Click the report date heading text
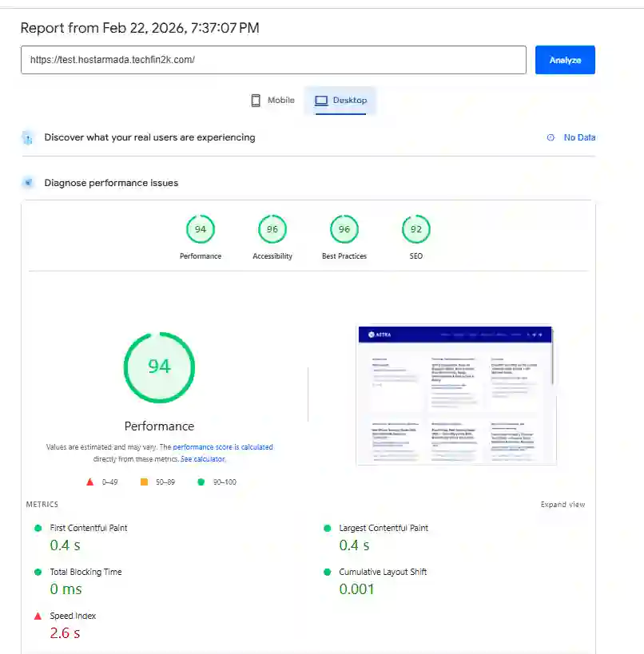644x654 pixels. [140, 28]
